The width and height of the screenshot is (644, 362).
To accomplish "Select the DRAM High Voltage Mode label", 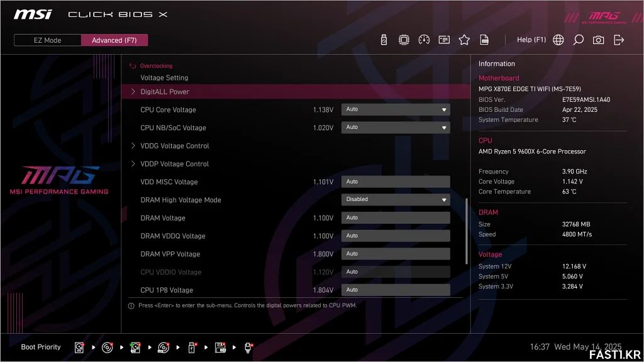I will click(180, 200).
